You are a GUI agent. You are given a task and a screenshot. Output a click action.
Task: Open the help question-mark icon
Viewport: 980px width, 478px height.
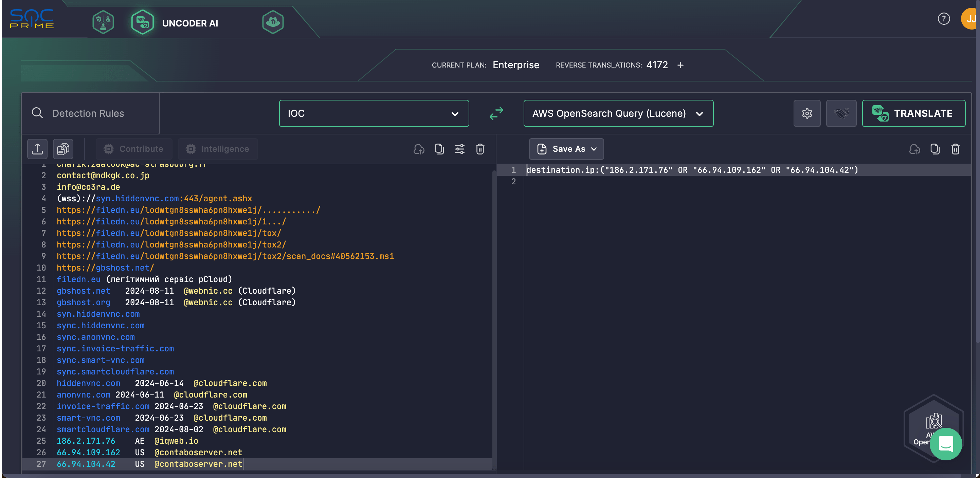[943, 19]
